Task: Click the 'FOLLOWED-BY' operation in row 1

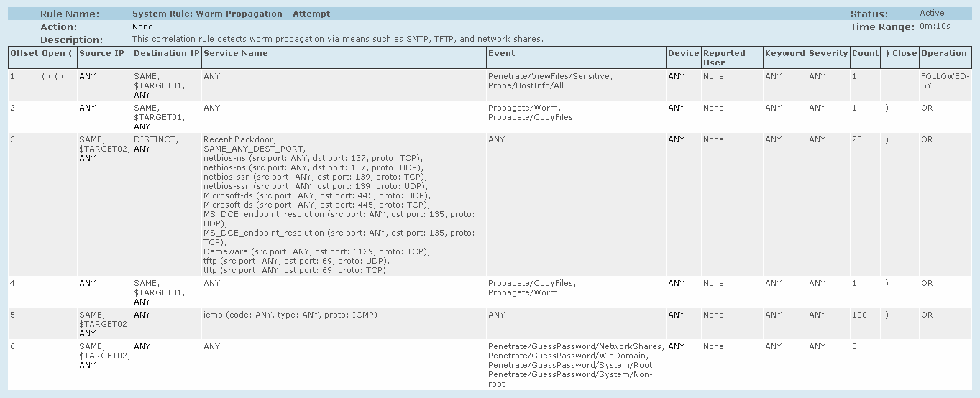Action: 945,80
